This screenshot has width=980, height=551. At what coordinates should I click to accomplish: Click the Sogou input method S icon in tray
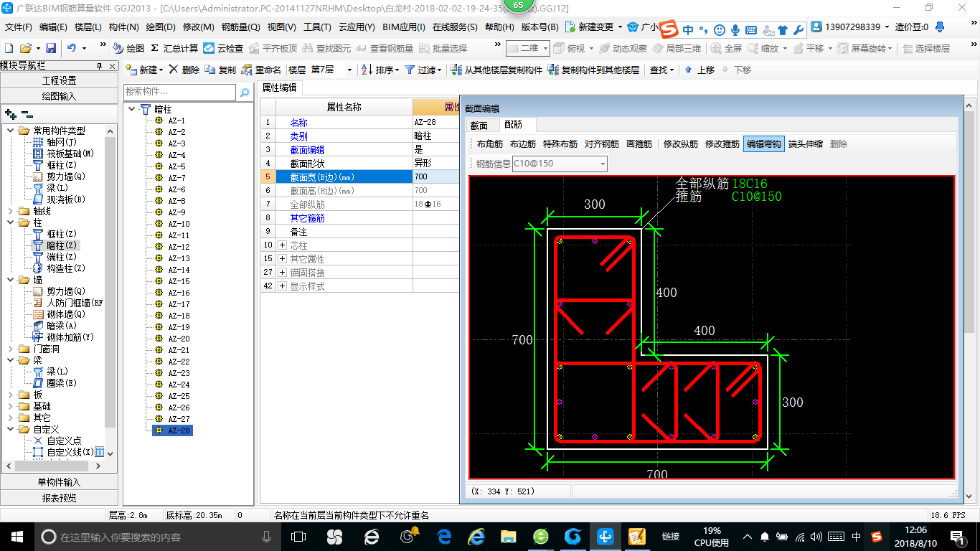coord(876,537)
